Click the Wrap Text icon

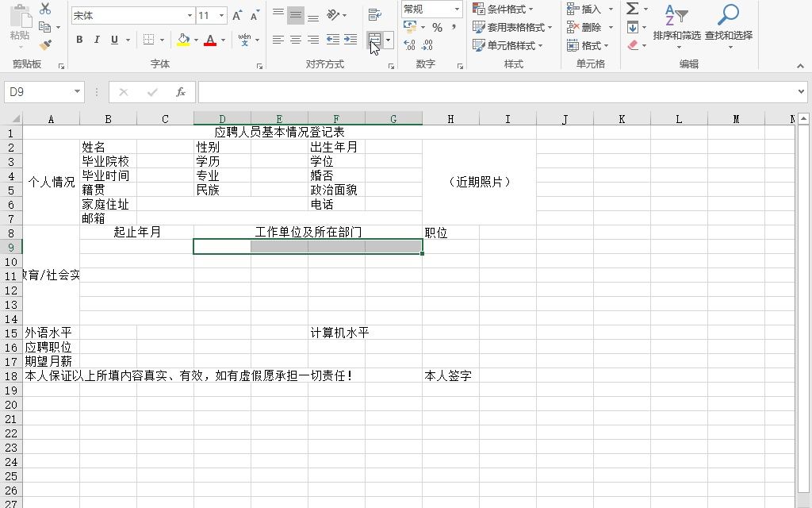(374, 13)
